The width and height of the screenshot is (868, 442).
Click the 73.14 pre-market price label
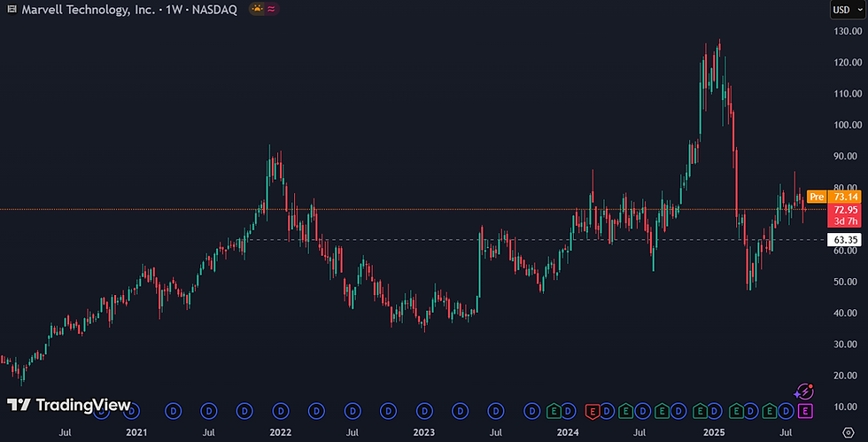[845, 197]
